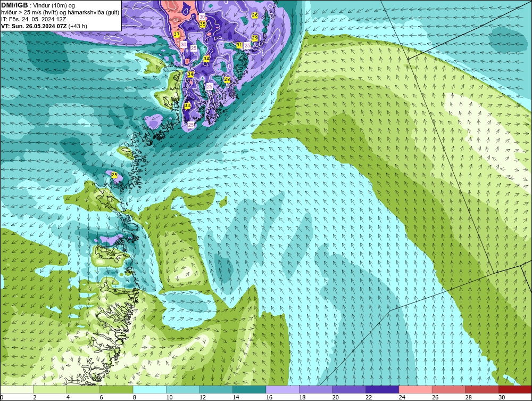The image size is (532, 401).
Task: Select the yellow gust label 31
Action: (239, 45)
